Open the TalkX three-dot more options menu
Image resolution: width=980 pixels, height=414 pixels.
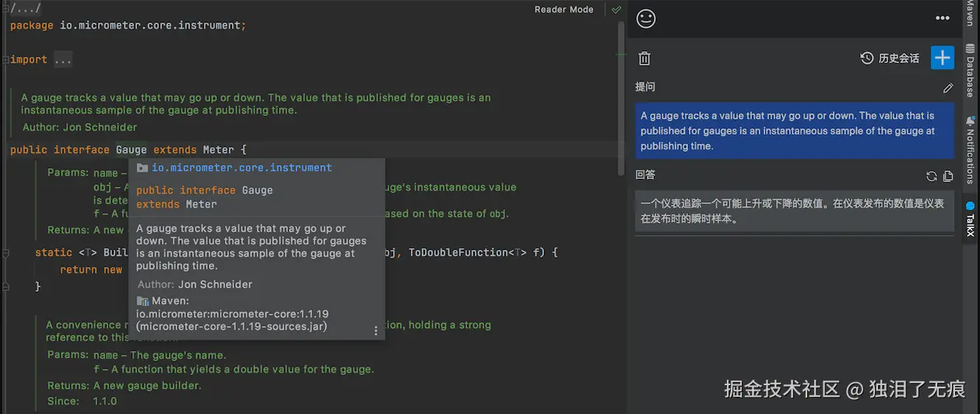tap(942, 19)
